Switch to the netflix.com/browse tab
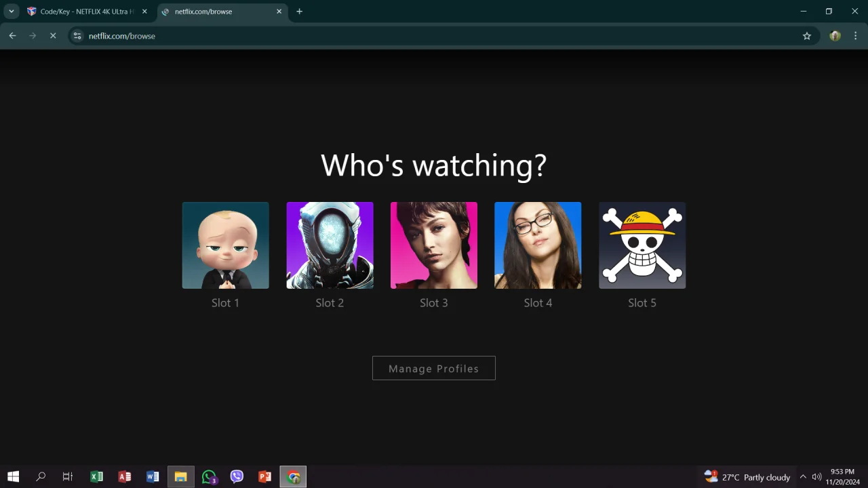 pos(221,12)
